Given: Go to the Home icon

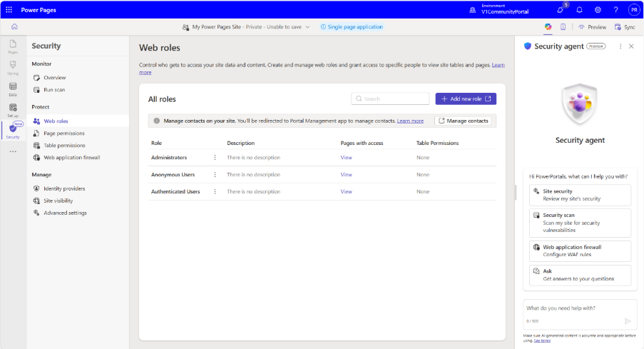Looking at the screenshot, I should pos(14,26).
